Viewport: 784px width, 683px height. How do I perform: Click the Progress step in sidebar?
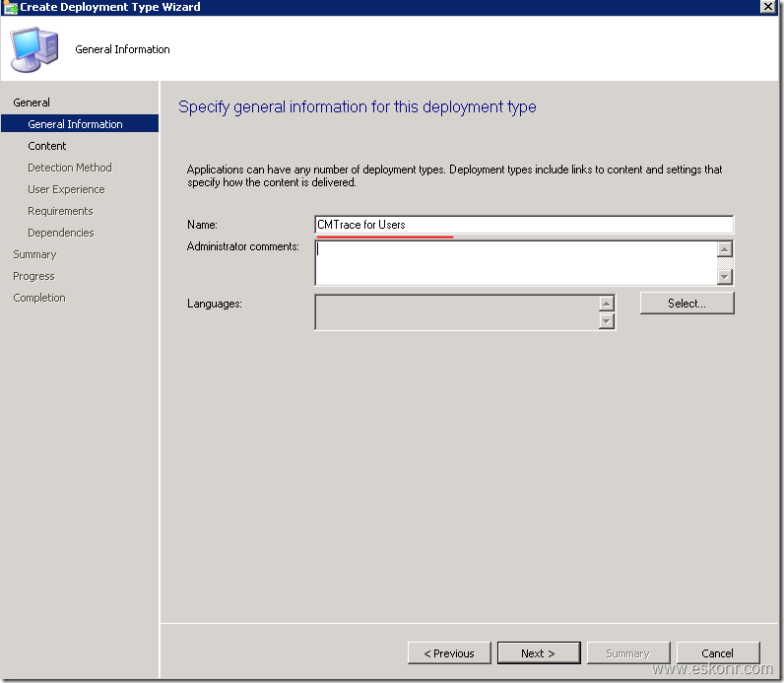pos(33,276)
